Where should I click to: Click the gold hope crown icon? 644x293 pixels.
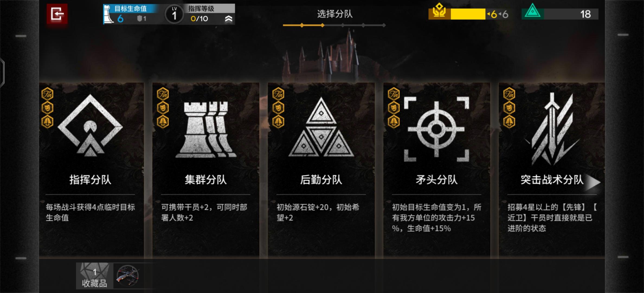coord(439,11)
